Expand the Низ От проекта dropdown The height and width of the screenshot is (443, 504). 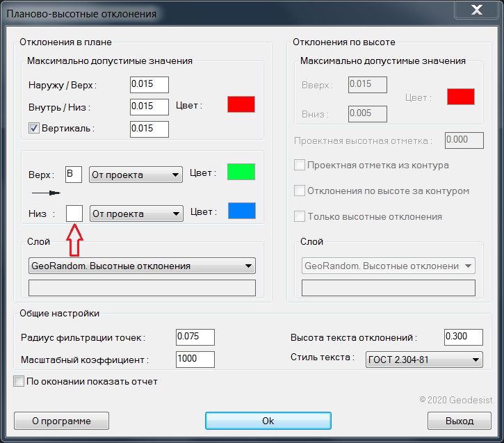[x=136, y=214]
